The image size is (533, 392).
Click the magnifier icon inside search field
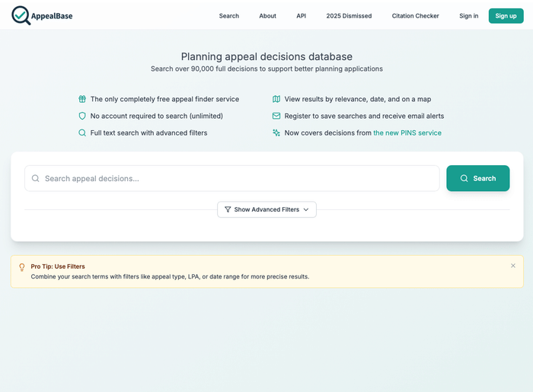36,178
